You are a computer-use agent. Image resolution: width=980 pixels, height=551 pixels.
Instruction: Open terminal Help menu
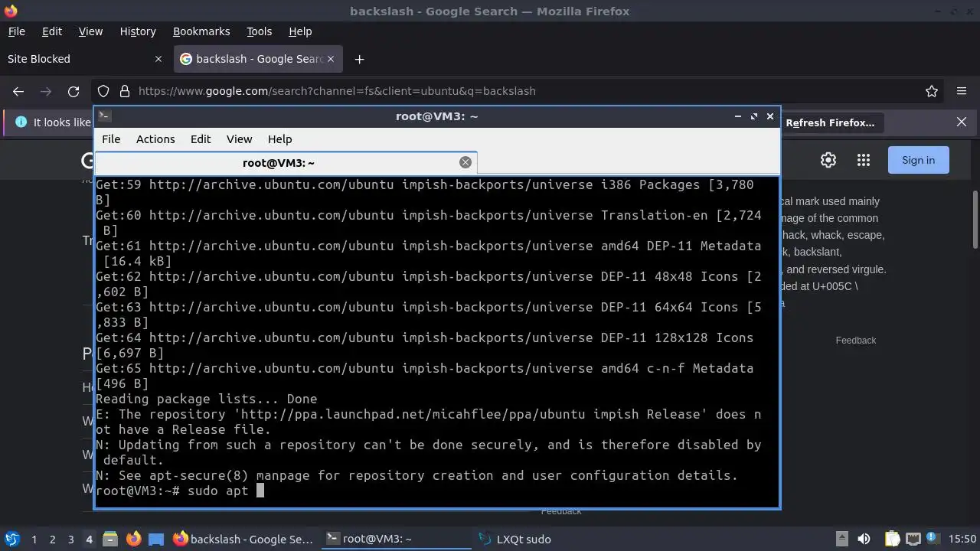(279, 139)
